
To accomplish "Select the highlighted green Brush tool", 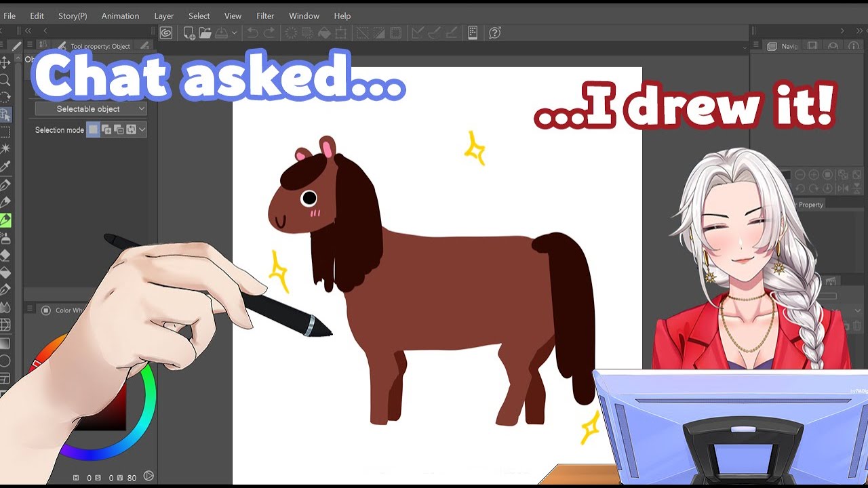I will point(5,220).
